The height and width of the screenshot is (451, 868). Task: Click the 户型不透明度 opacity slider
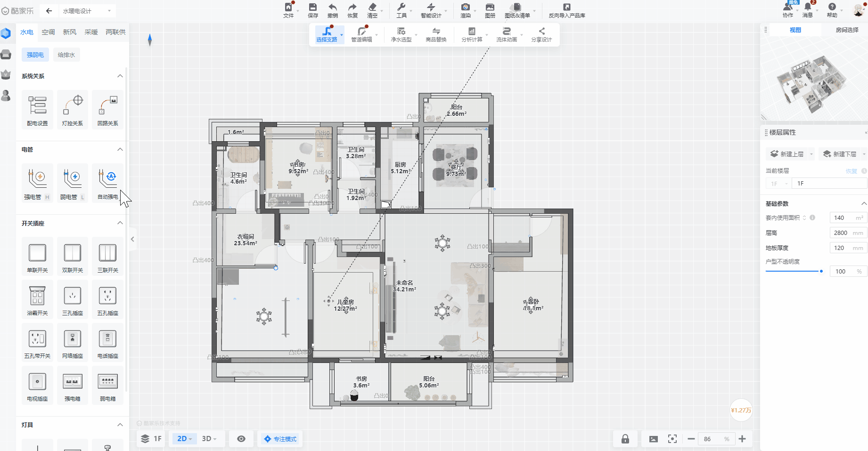pos(794,271)
